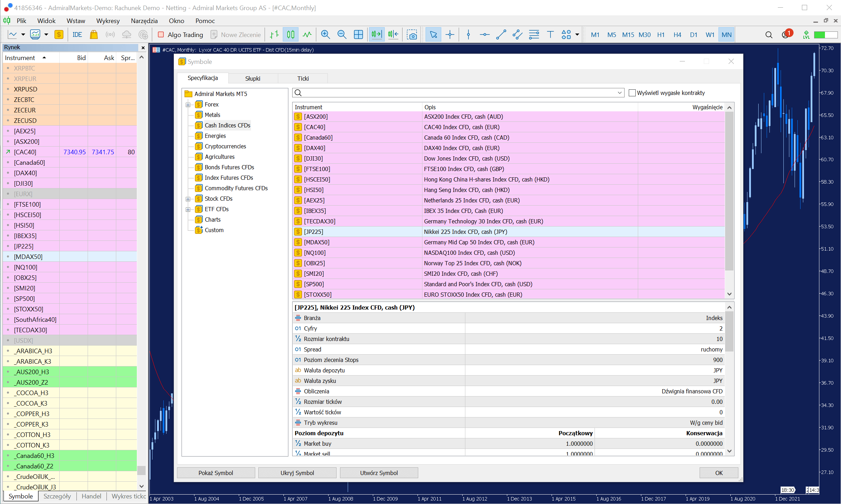Open the Narzędzia menu

(144, 21)
